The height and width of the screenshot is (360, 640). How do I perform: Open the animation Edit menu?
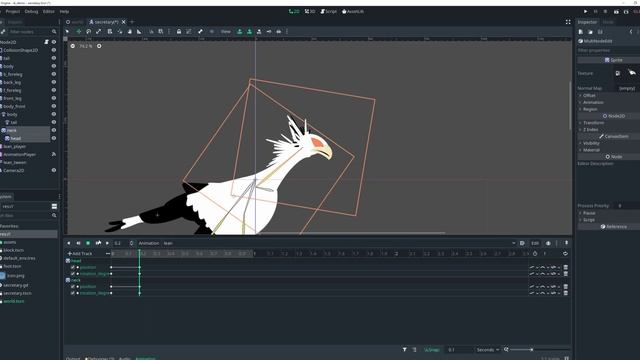coord(535,243)
